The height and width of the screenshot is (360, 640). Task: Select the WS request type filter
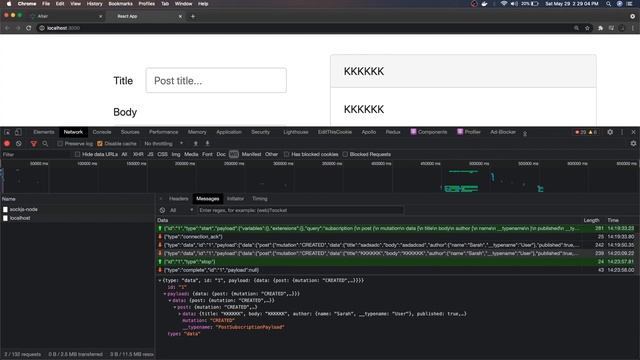coord(233,154)
